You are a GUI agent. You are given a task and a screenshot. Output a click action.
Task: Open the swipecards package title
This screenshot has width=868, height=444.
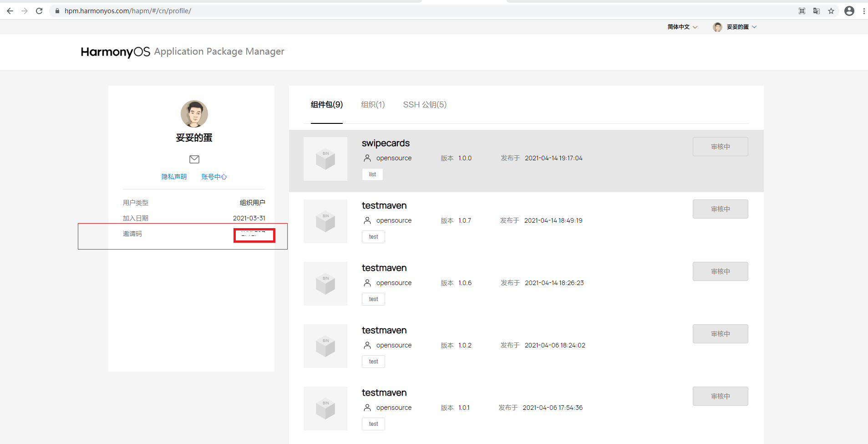(386, 143)
